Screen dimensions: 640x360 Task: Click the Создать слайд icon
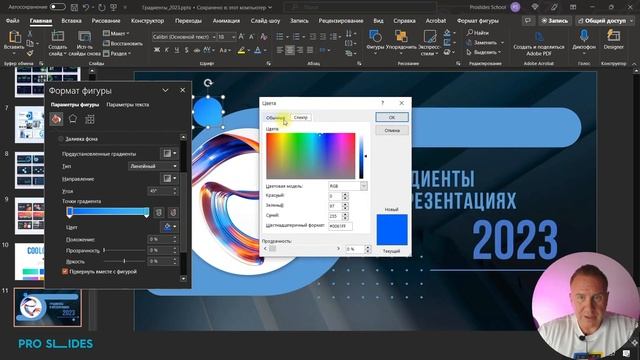click(x=58, y=37)
